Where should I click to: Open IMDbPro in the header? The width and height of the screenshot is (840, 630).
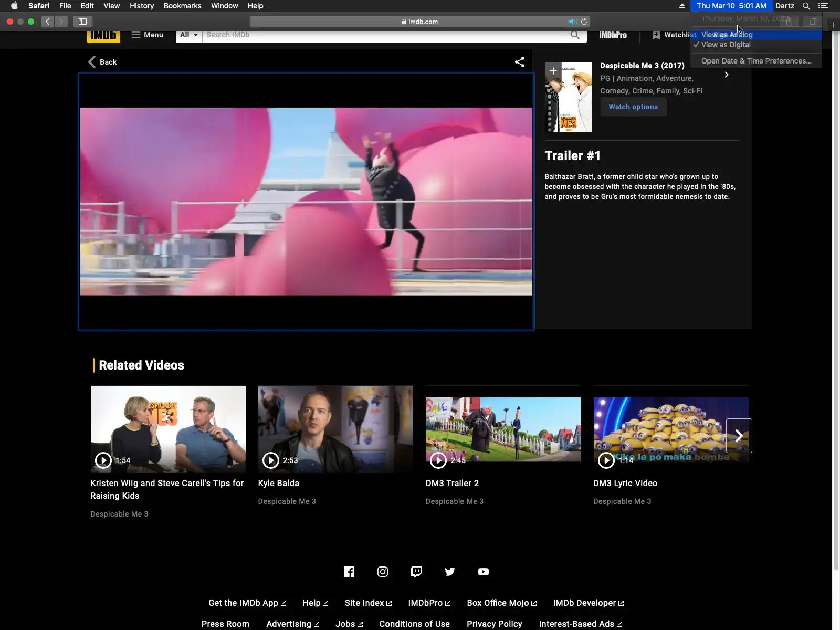point(613,35)
